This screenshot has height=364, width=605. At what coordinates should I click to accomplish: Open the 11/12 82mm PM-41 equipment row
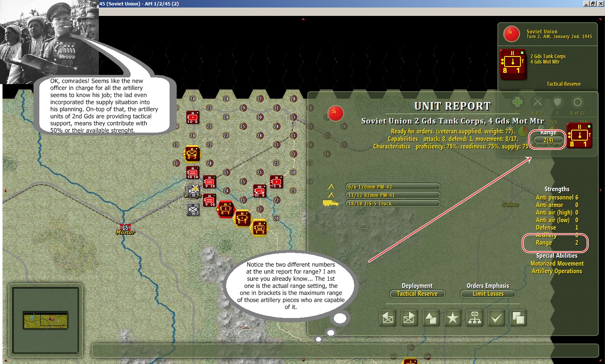[393, 195]
